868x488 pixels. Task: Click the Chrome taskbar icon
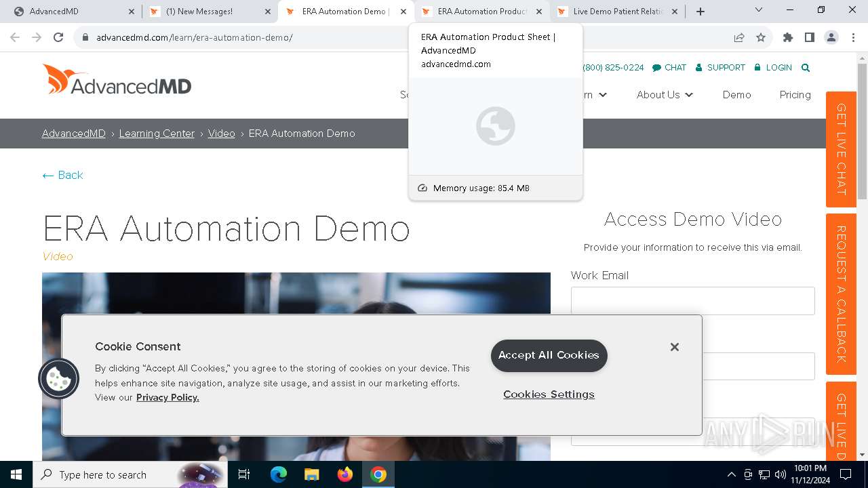[x=378, y=474]
